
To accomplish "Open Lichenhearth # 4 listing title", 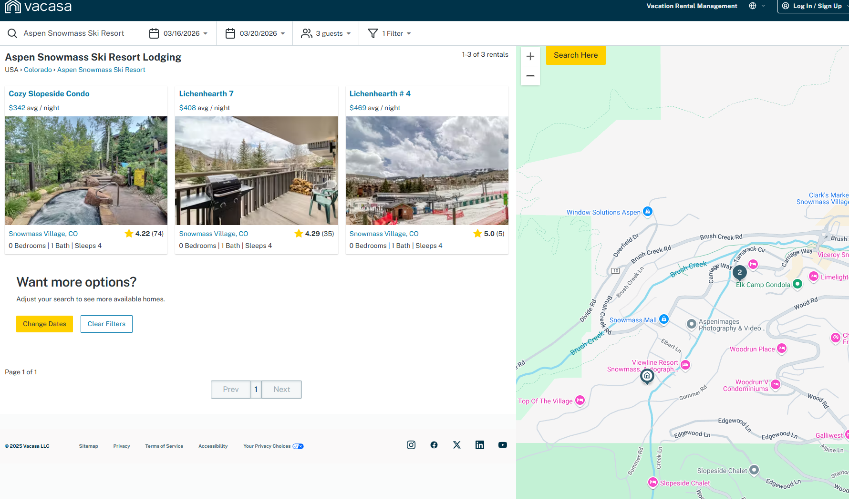I will point(380,93).
